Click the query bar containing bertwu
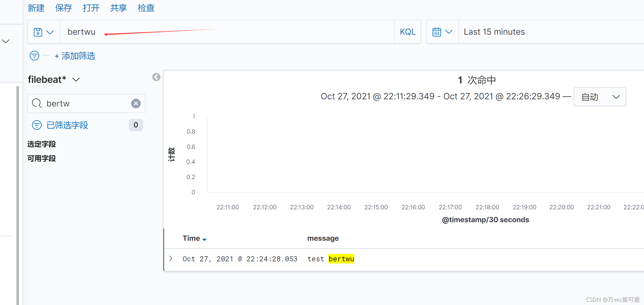 [x=227, y=32]
